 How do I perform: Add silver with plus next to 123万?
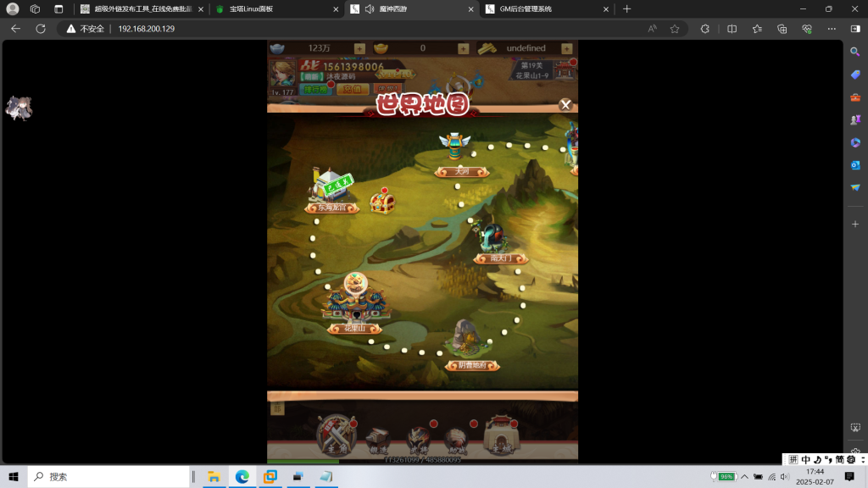tap(359, 48)
